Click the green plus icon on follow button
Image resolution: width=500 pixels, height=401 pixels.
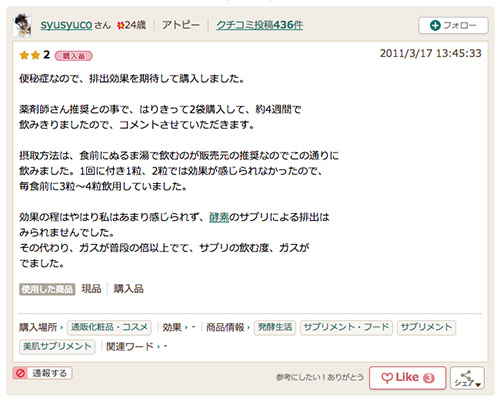tap(435, 25)
